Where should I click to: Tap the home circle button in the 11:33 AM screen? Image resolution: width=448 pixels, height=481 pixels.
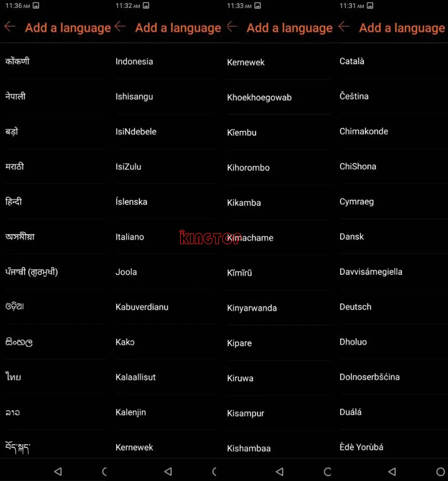coord(328,472)
